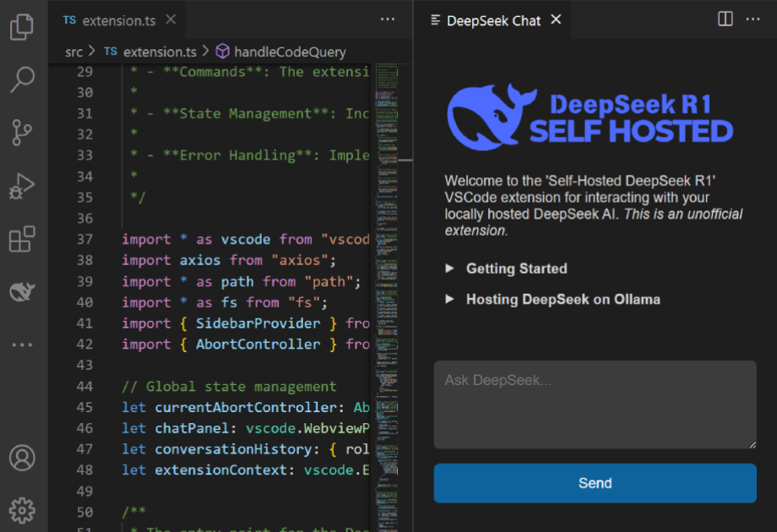Select the DeepSeek Chat tab
The width and height of the screenshot is (777, 532).
tap(492, 20)
